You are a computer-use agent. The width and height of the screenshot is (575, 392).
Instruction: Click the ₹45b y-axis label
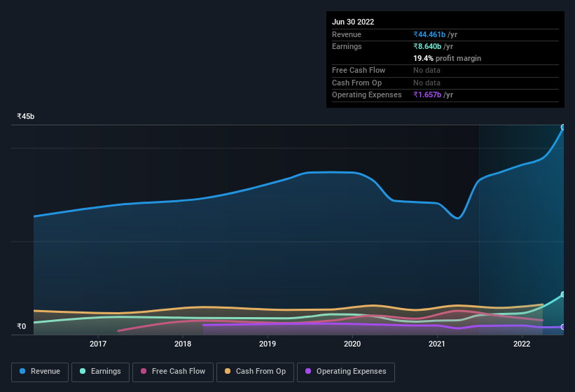point(26,117)
